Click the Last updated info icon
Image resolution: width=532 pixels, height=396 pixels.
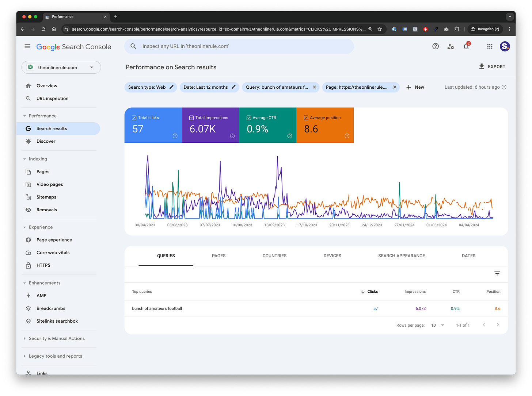pos(504,87)
